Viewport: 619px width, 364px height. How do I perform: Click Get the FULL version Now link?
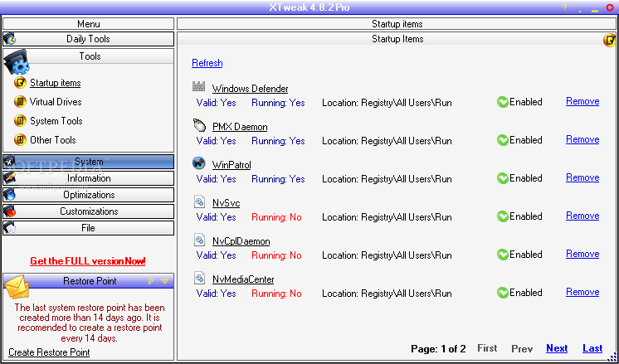click(88, 261)
